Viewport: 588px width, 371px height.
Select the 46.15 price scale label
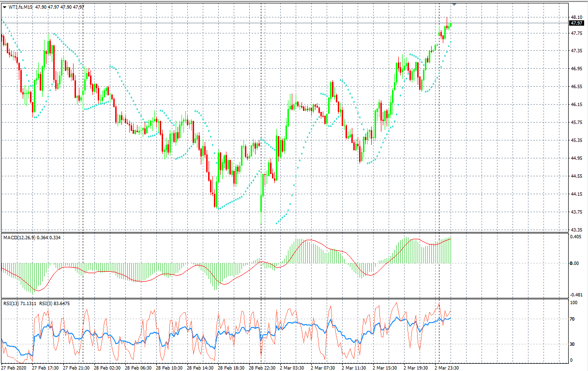576,104
